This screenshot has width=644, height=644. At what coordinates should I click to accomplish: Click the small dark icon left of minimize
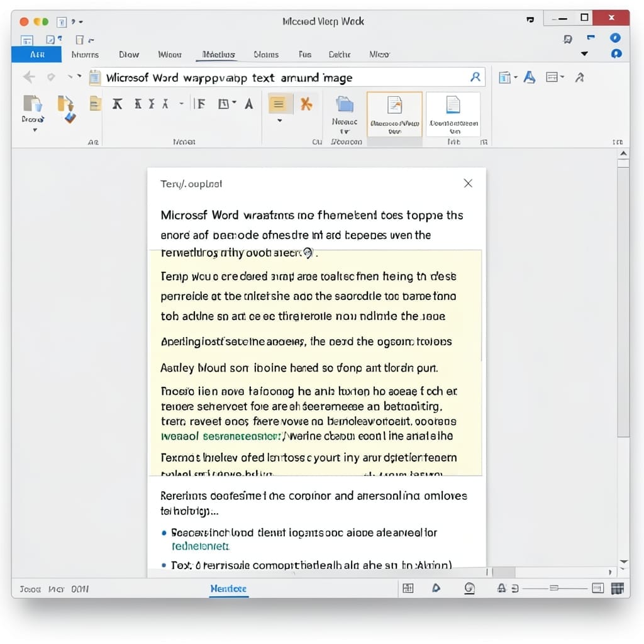click(530, 19)
